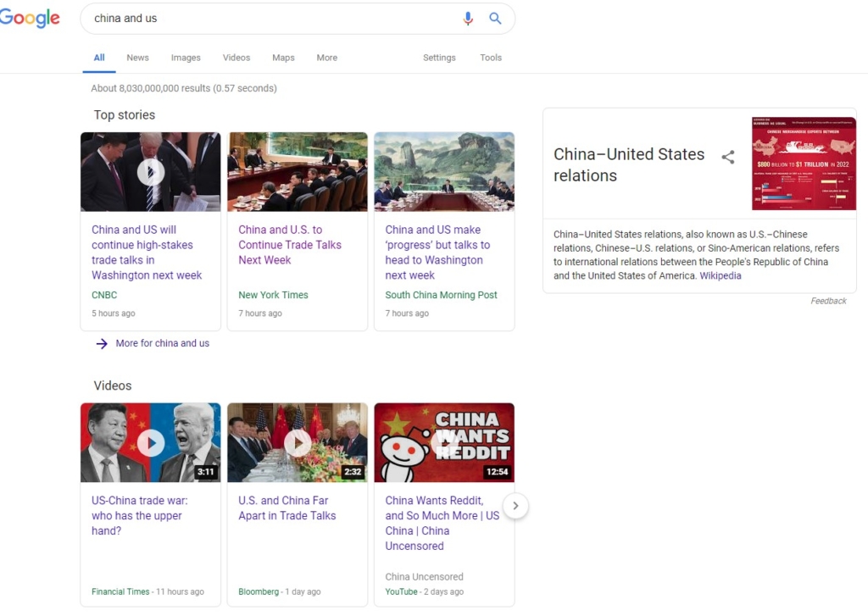Switch to the Images tab
The image size is (868, 616).
click(186, 58)
